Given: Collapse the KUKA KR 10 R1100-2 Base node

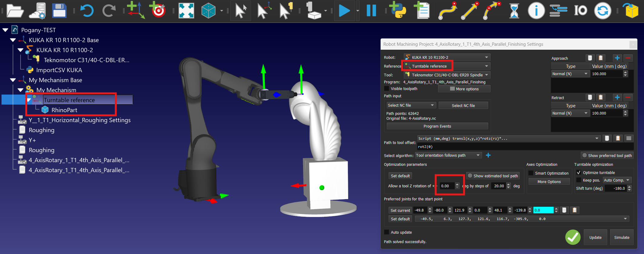Looking at the screenshot, I should pos(13,40).
